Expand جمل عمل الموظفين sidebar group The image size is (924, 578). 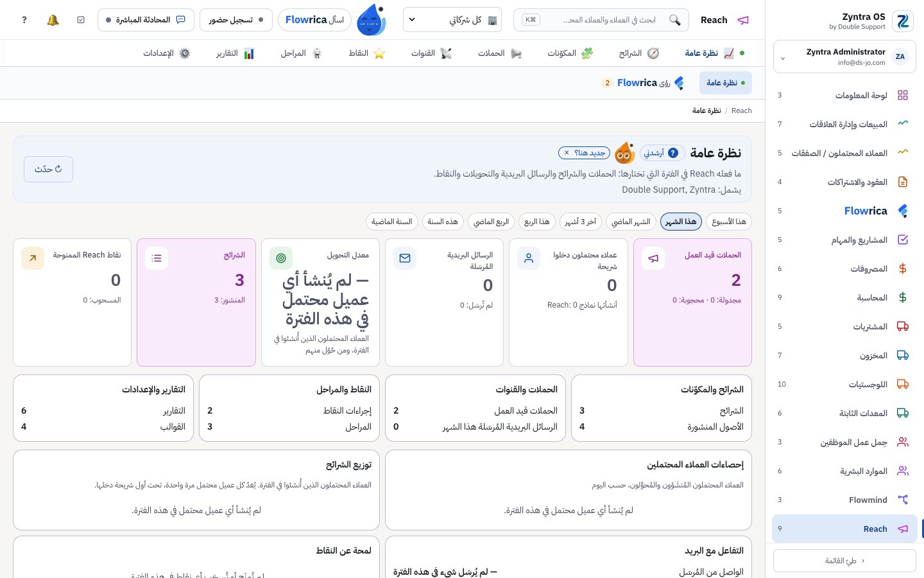pos(844,442)
